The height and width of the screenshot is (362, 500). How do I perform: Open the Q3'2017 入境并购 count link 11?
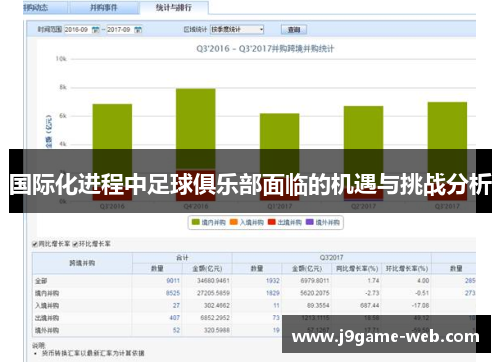pyautogui.click(x=276, y=306)
